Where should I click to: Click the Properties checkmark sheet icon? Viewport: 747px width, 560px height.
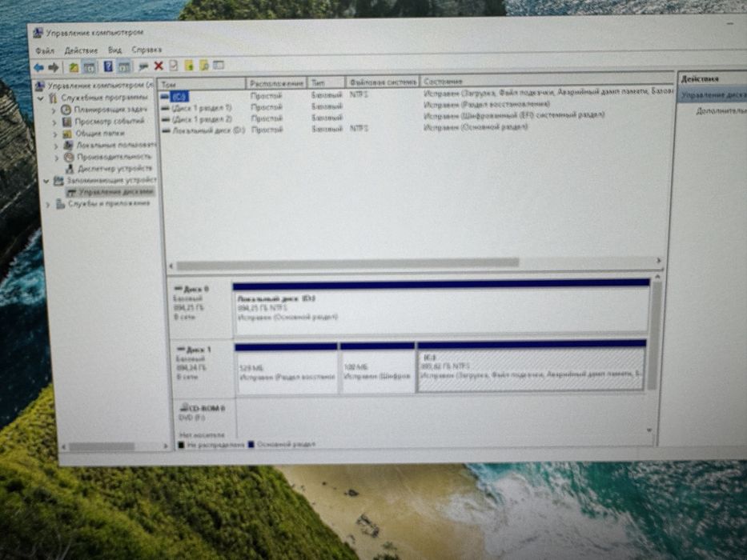click(x=174, y=66)
